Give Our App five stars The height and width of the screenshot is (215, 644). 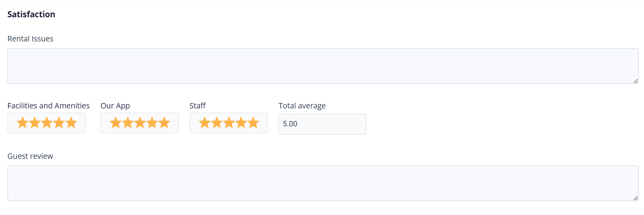164,123
